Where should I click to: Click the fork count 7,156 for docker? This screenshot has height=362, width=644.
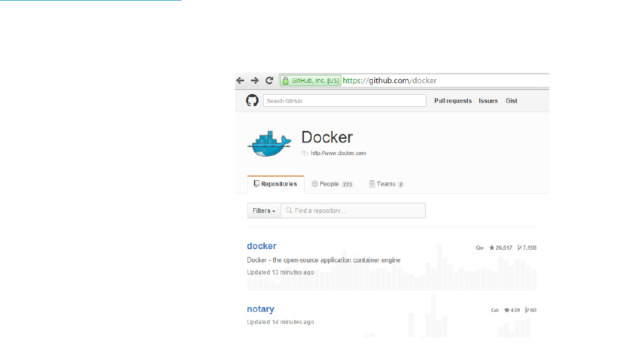527,248
